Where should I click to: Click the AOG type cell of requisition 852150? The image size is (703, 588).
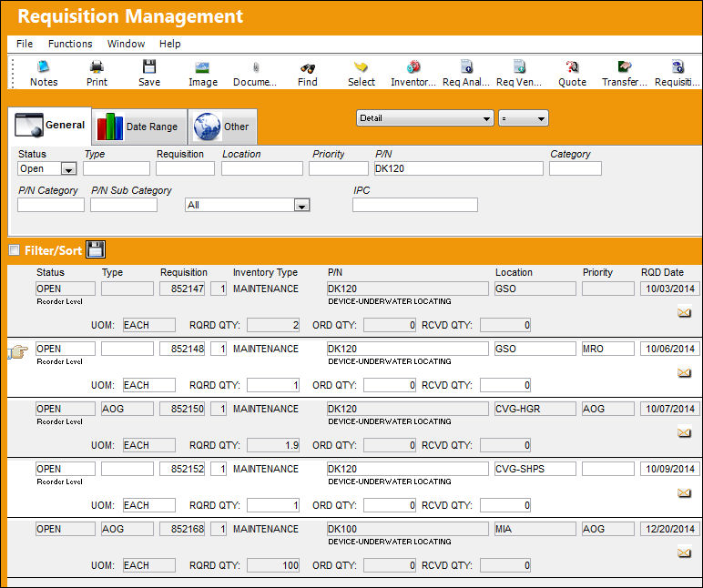127,409
